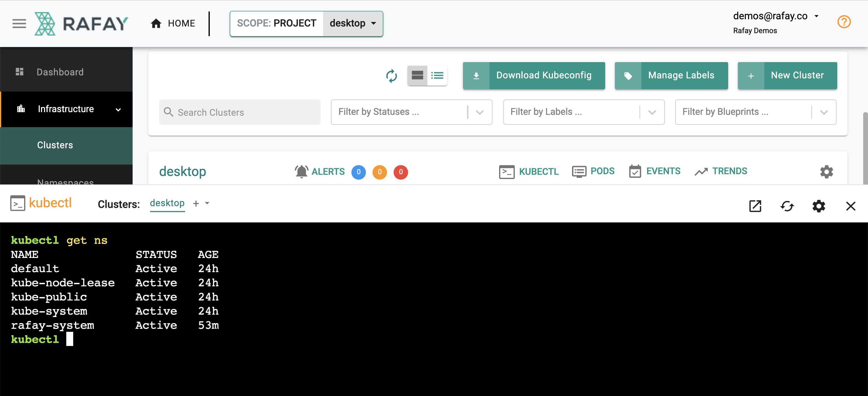Click the kubectl panel terminal icon
The height and width of the screenshot is (396, 868).
(x=17, y=203)
